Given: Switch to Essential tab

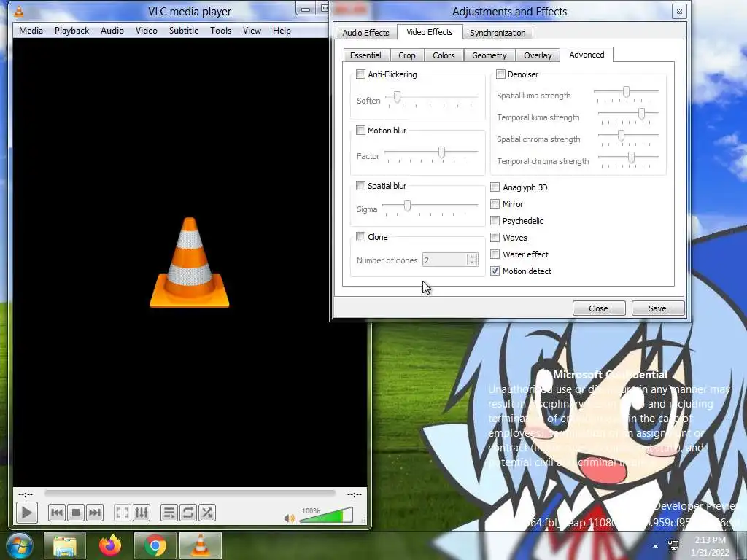Looking at the screenshot, I should pyautogui.click(x=366, y=55).
